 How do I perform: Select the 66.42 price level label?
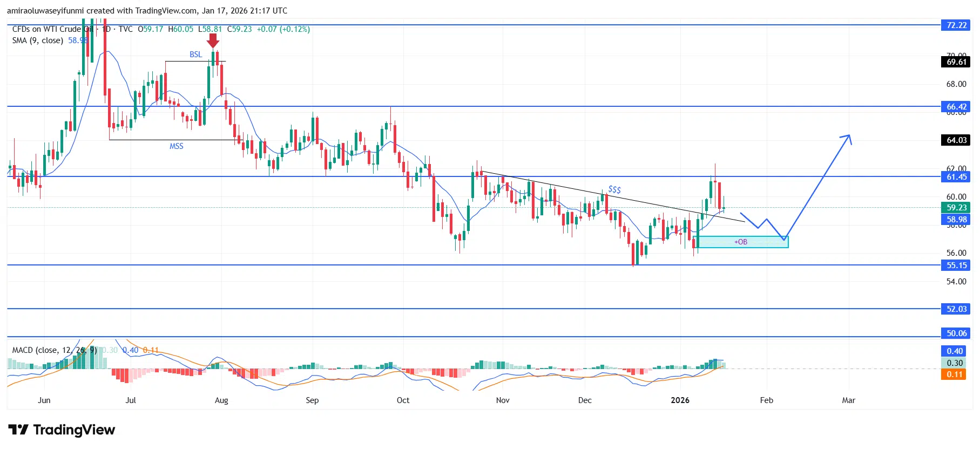(956, 107)
